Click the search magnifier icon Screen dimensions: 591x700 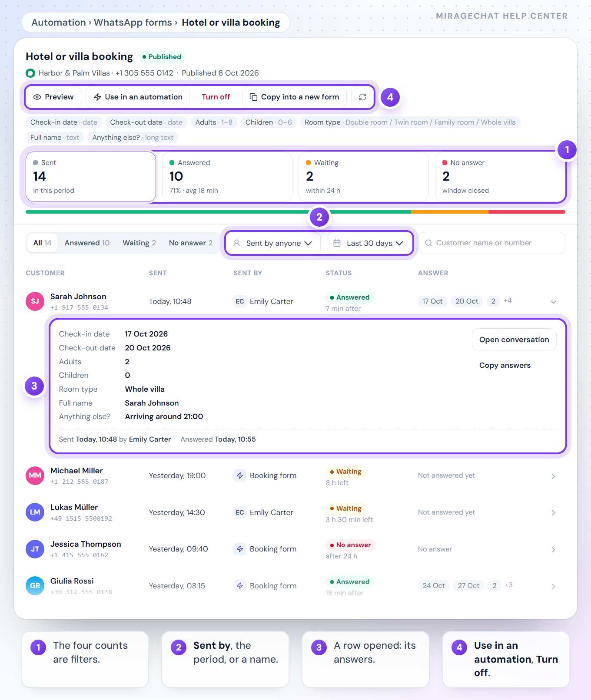428,243
